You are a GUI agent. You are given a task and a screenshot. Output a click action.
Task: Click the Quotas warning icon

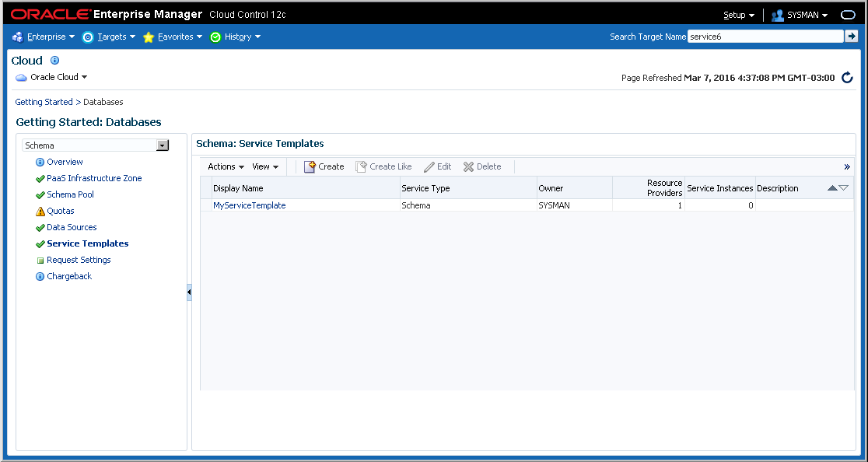point(40,212)
